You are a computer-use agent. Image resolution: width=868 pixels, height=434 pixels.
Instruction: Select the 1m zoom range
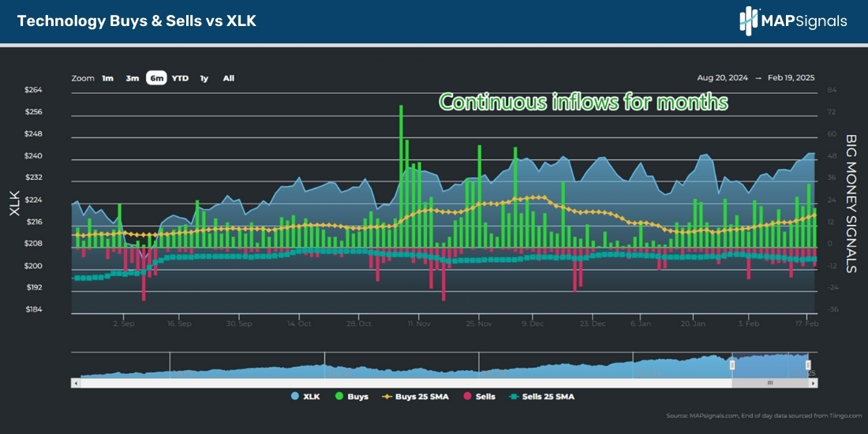pos(107,78)
